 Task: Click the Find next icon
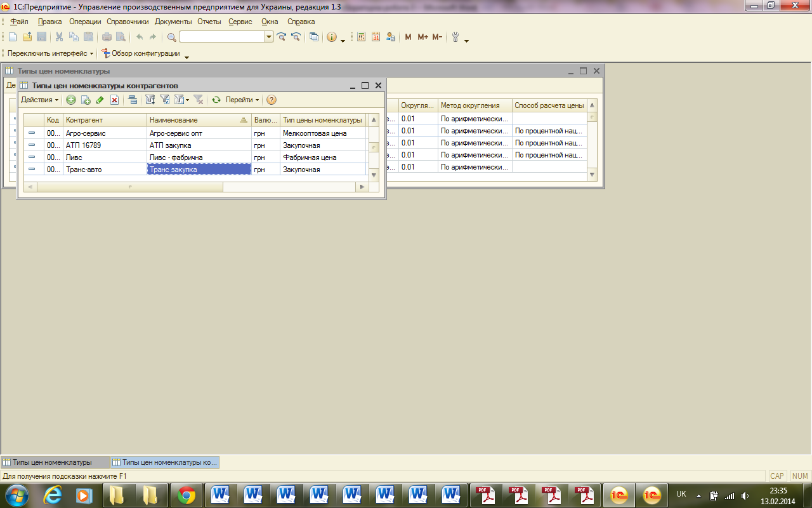click(281, 37)
